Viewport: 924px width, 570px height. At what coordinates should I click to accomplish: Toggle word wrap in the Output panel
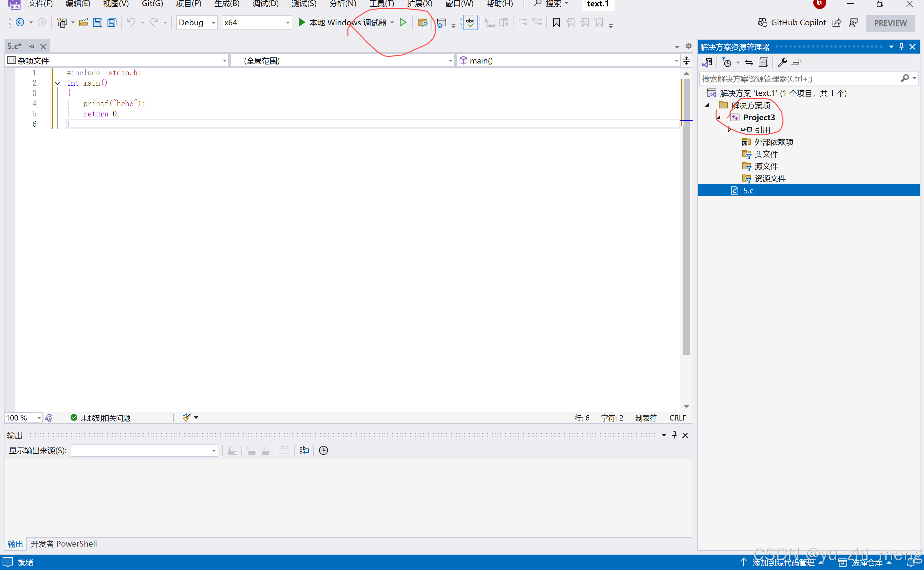304,450
